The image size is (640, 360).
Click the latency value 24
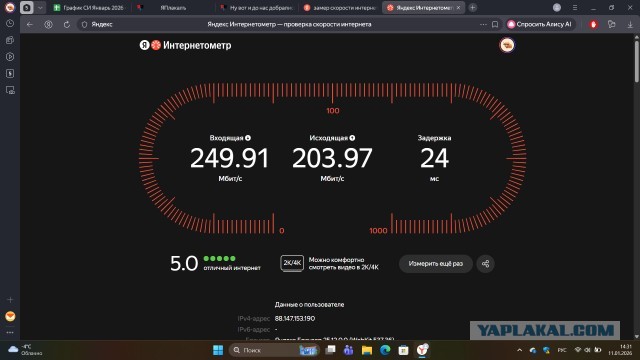[434, 158]
